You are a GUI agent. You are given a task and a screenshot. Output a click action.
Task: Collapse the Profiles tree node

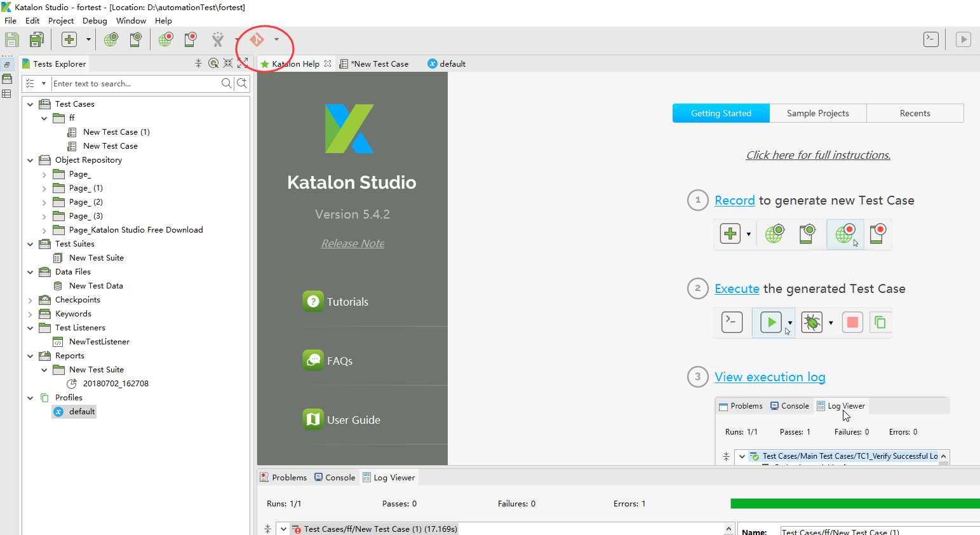point(30,398)
